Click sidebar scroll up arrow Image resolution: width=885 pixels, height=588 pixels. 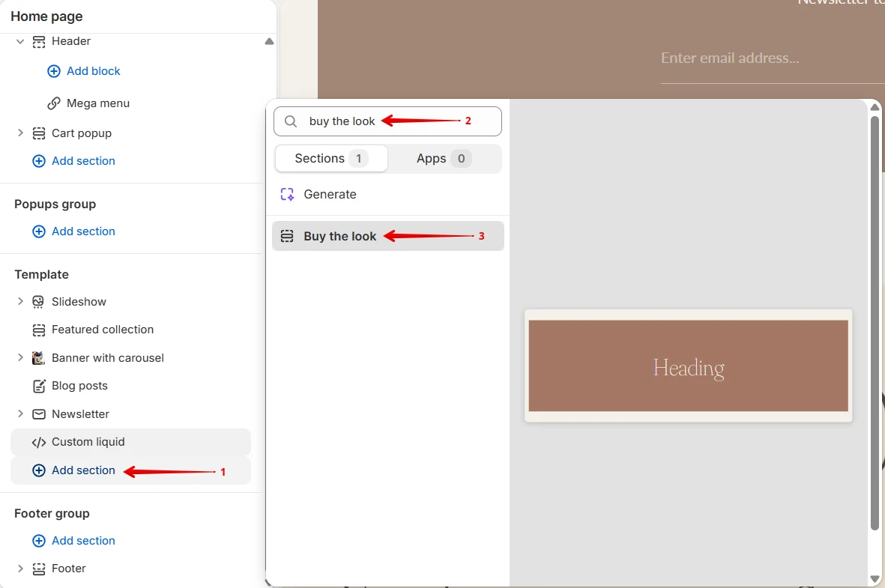269,41
